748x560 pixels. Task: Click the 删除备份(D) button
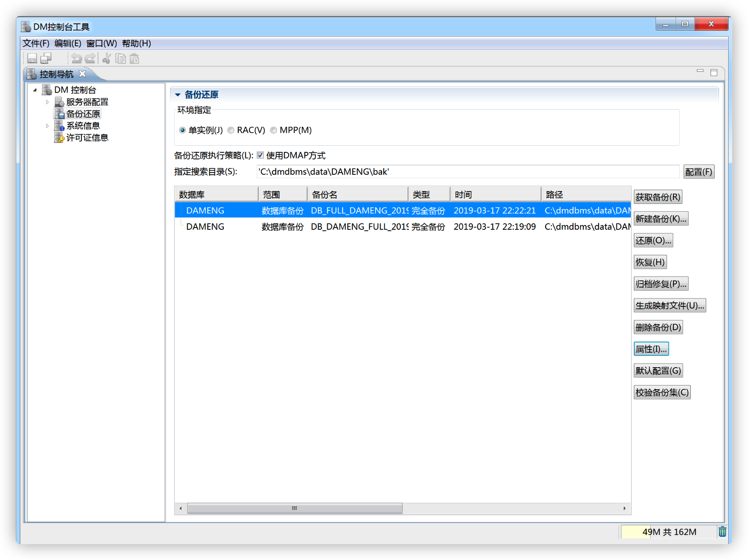pyautogui.click(x=658, y=327)
